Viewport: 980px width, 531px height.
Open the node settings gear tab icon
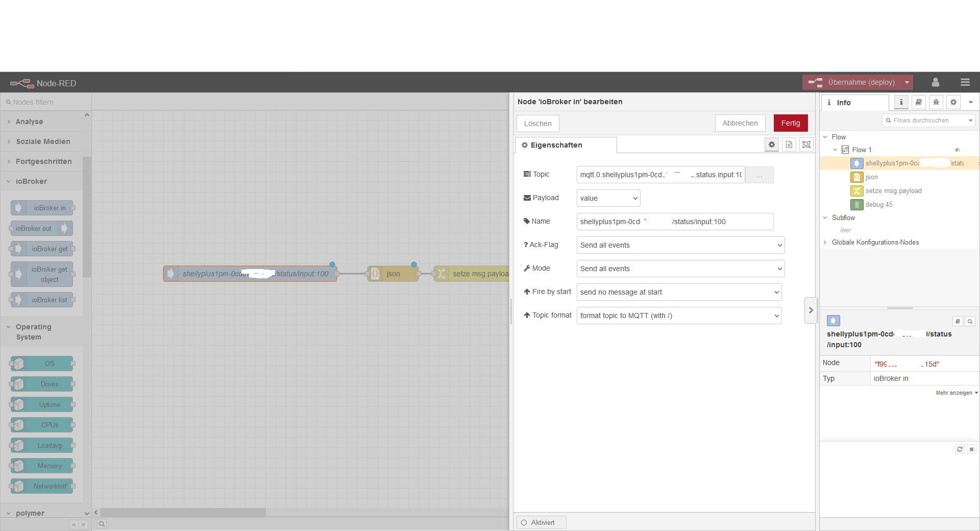tap(772, 144)
